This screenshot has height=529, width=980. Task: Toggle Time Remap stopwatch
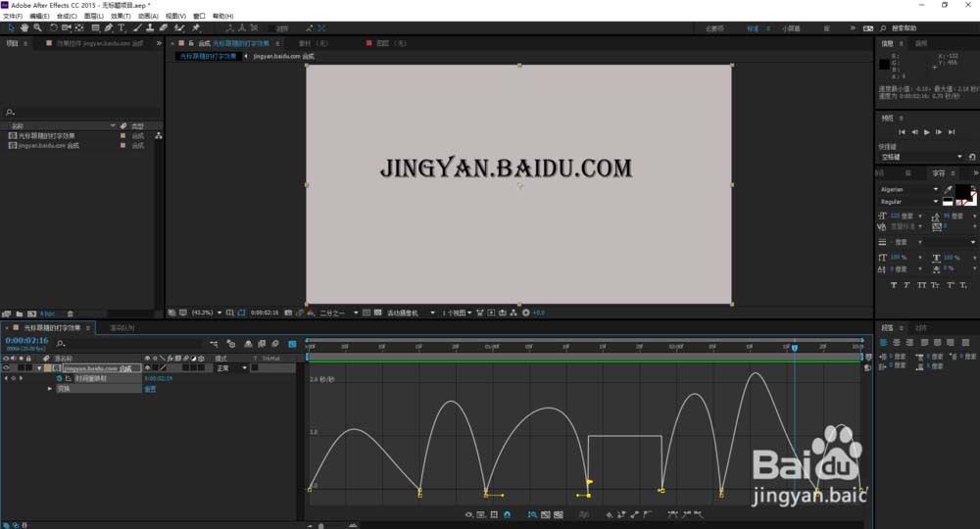60,378
